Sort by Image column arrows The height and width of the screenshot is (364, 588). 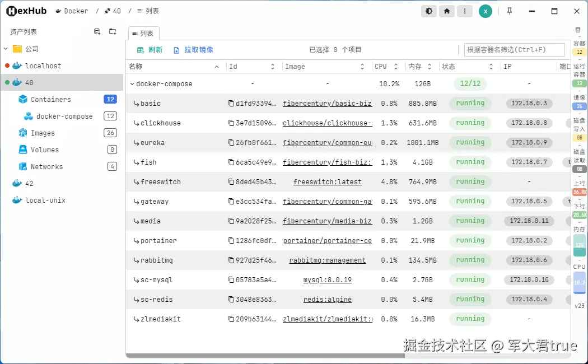click(362, 67)
